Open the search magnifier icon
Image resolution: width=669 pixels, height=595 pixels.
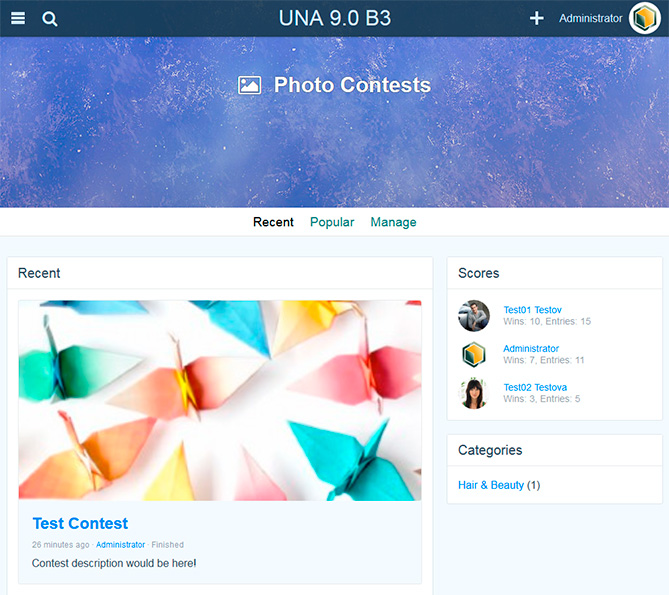49,19
